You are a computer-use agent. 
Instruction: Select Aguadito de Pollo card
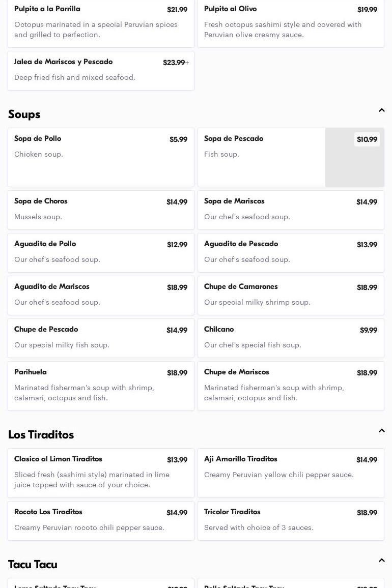click(x=101, y=252)
